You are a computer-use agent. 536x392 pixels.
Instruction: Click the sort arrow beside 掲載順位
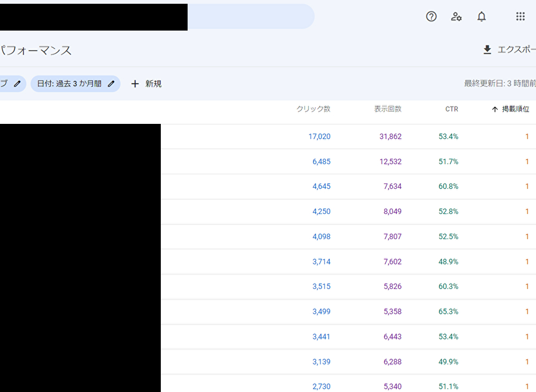pyautogui.click(x=494, y=109)
